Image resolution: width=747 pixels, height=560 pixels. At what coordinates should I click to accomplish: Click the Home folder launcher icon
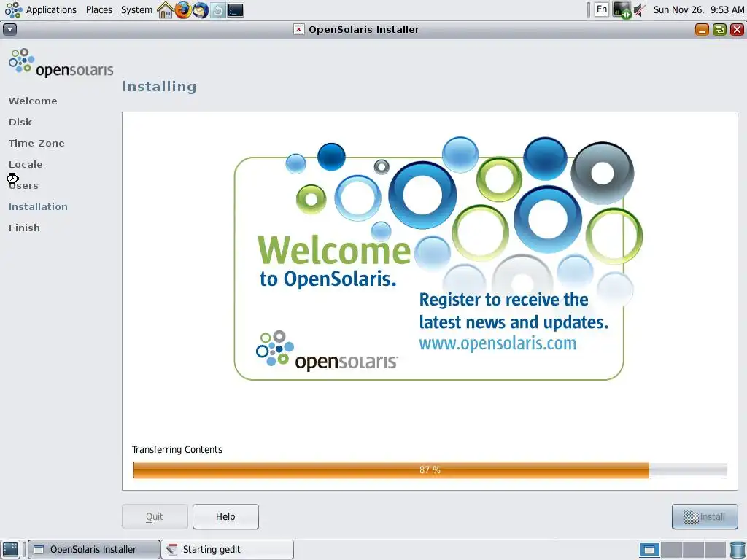[166, 10]
